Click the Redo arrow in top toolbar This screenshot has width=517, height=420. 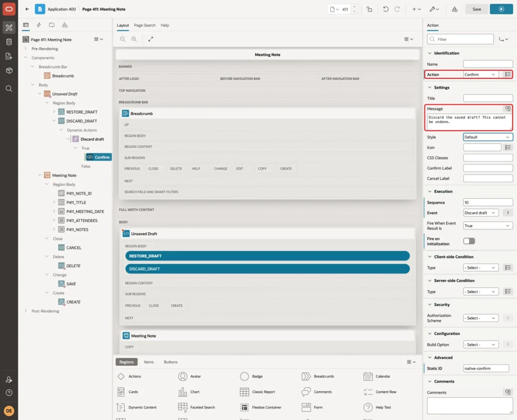pos(397,9)
